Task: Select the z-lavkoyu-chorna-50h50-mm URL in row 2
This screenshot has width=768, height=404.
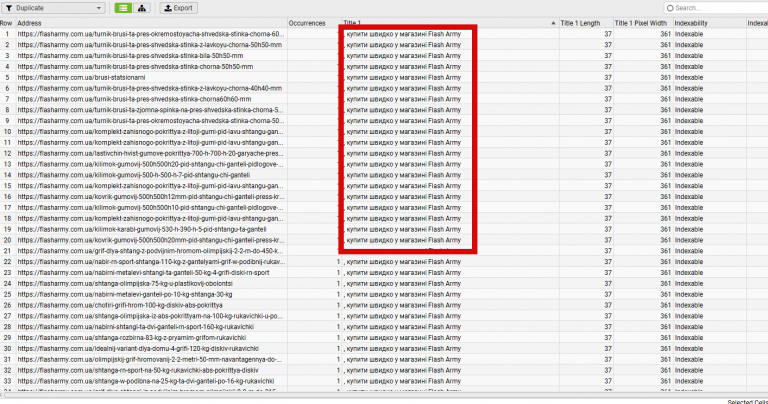Action: click(150, 45)
